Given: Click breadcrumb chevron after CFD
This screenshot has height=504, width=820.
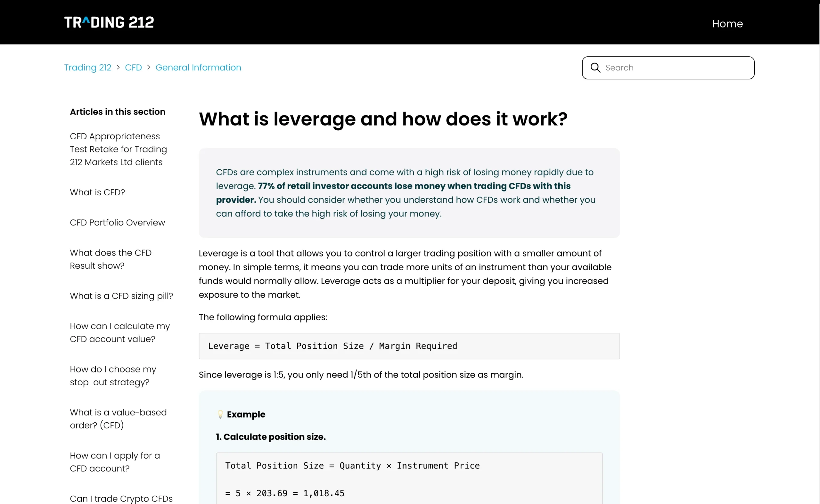Looking at the screenshot, I should pos(149,67).
